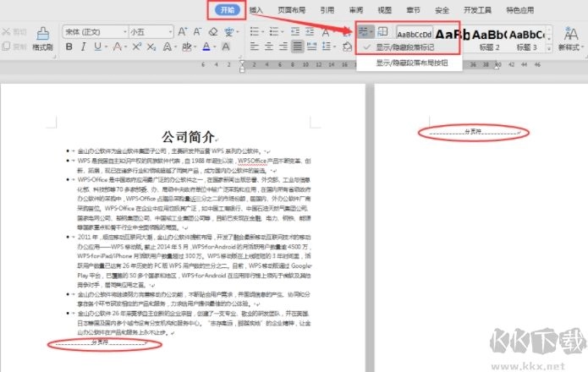Toggle bold formatting

pos(68,48)
